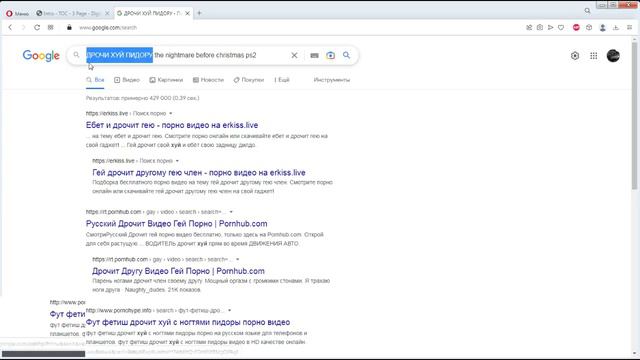Close the active Google search tab
640x360 pixels.
[x=187, y=13]
